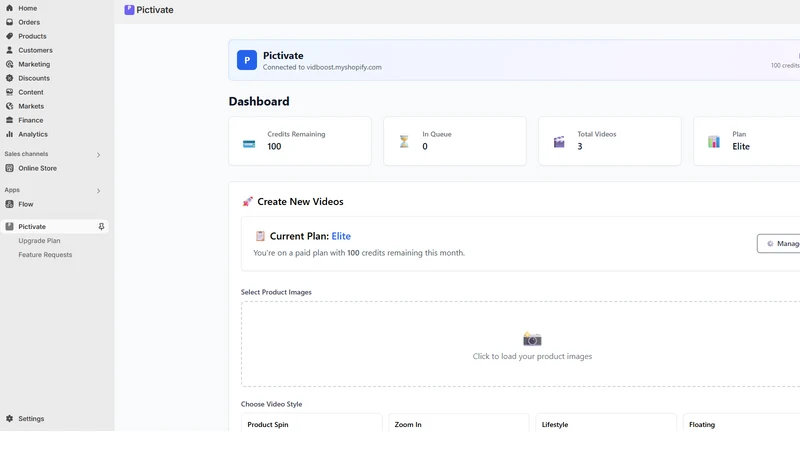Open Home in the sidebar
Image resolution: width=800 pixels, height=450 pixels.
(28, 8)
